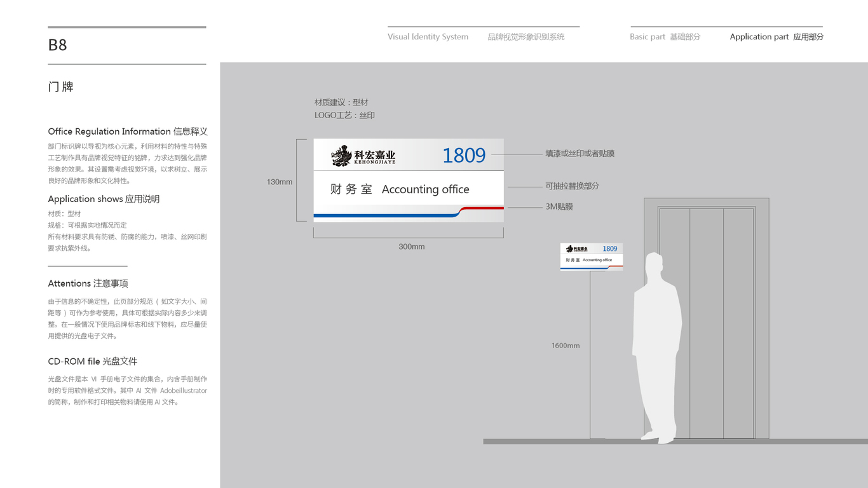Click the 部门标识牌以导视为核心元素 paragraph

128,163
